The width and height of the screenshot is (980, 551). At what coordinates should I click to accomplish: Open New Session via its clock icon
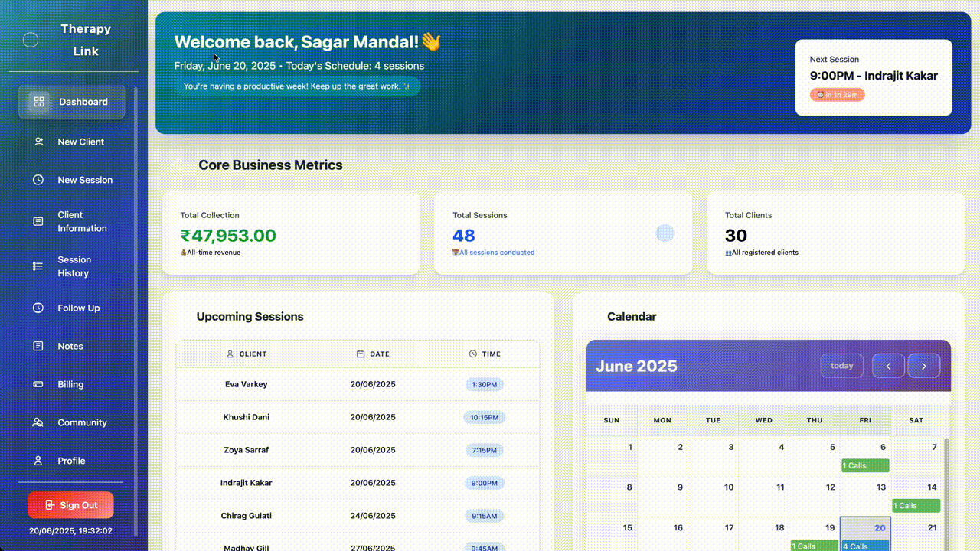pyautogui.click(x=38, y=180)
